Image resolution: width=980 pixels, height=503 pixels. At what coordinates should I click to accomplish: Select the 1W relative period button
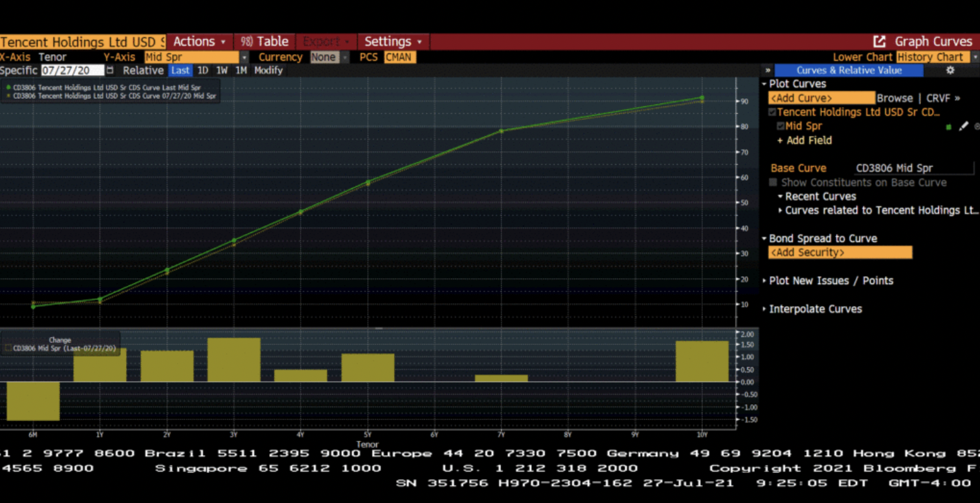coord(222,70)
